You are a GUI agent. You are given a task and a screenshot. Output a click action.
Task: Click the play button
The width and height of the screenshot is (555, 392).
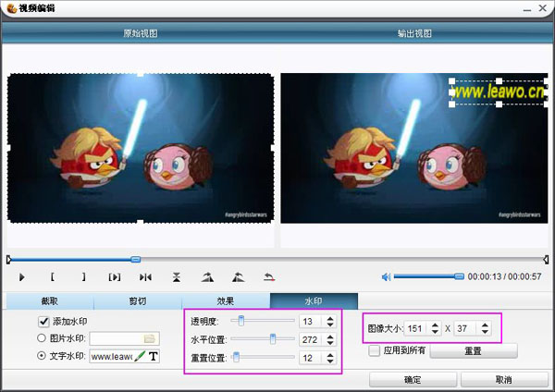(21, 277)
